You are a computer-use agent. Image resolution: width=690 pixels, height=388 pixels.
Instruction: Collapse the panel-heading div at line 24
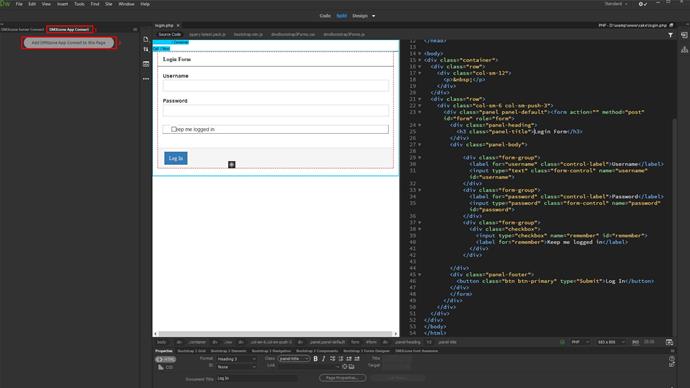(419, 125)
